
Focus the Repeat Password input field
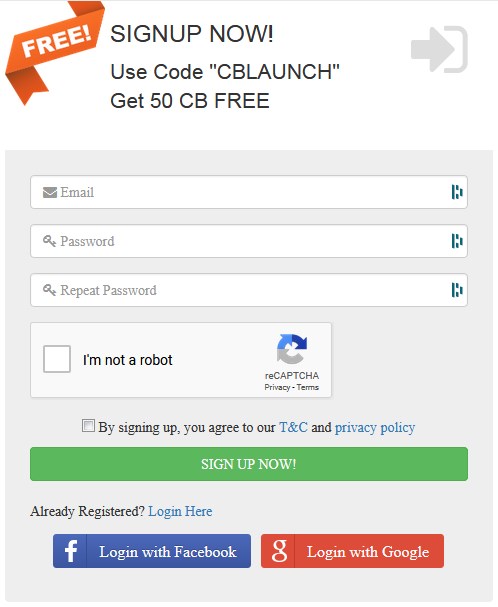tap(249, 290)
